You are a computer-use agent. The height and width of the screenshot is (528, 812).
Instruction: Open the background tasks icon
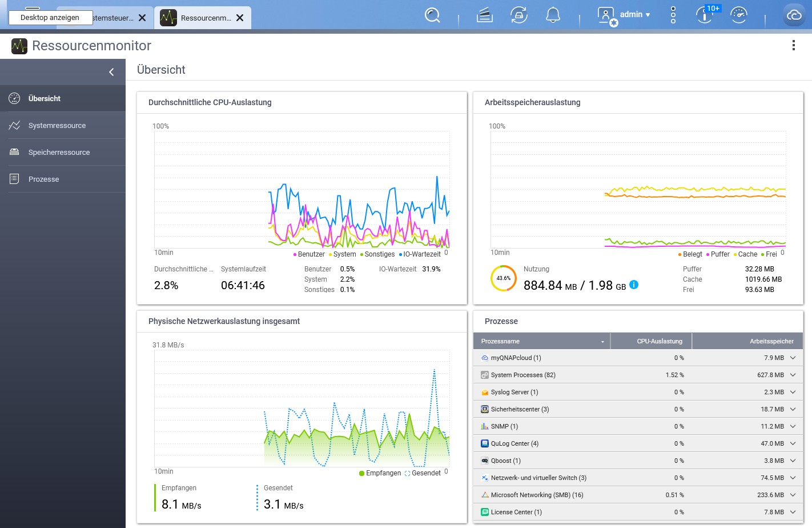pos(484,15)
